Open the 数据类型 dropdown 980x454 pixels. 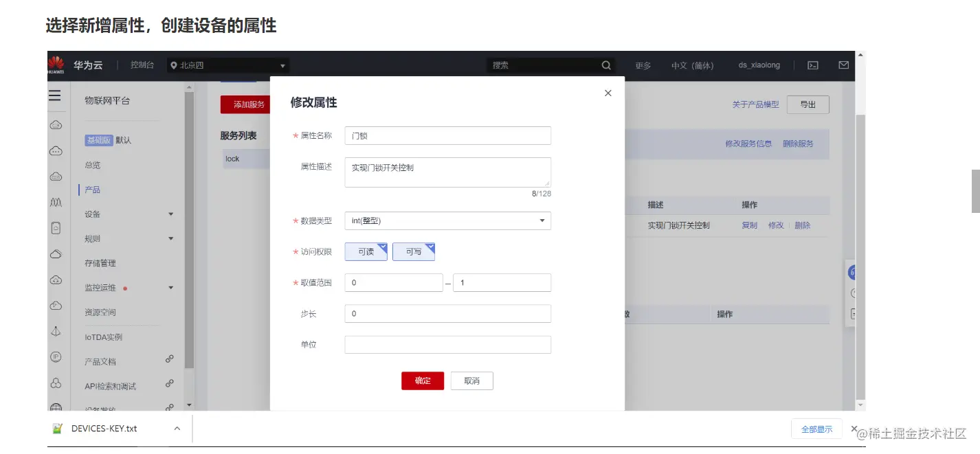pos(448,220)
